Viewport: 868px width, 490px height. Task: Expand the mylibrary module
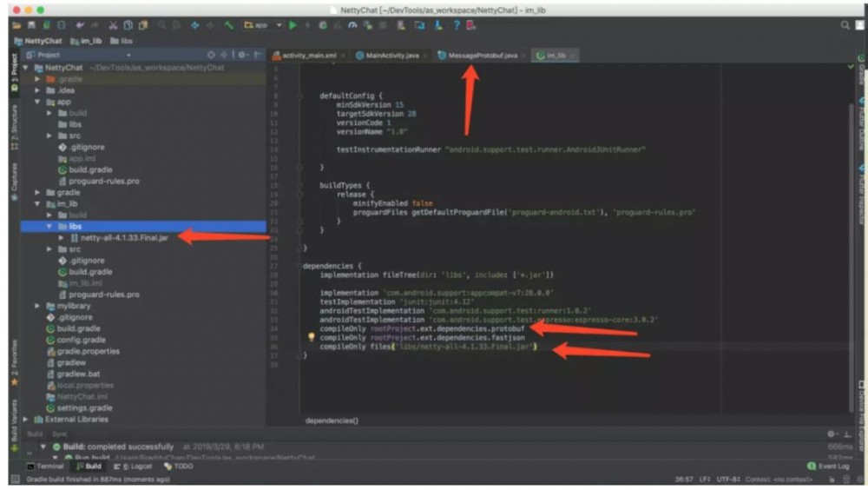click(x=37, y=306)
